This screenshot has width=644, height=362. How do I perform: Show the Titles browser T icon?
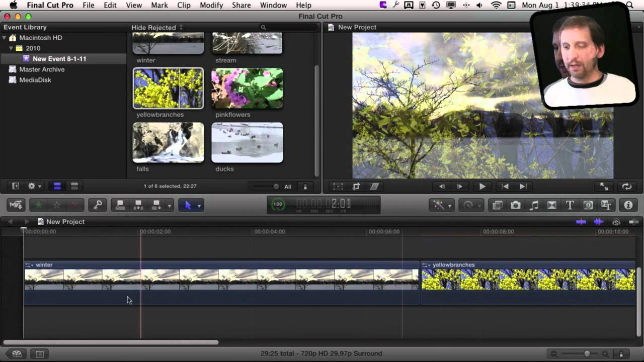(570, 205)
